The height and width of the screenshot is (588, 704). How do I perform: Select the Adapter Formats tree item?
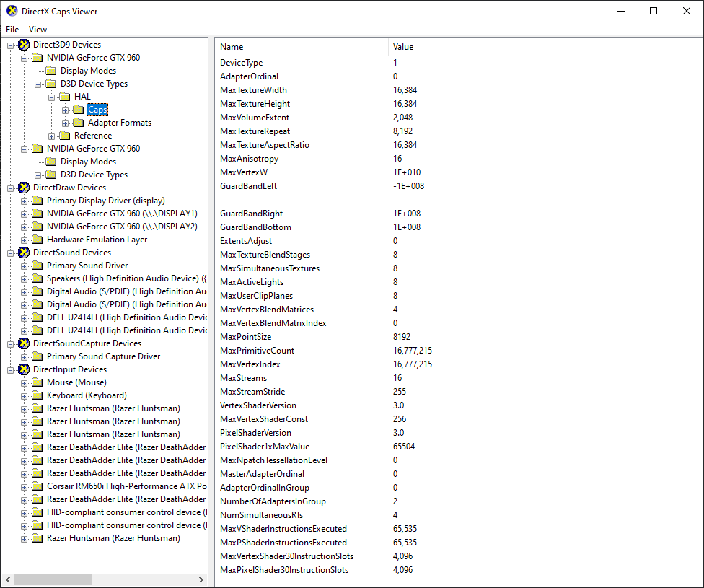click(x=120, y=123)
